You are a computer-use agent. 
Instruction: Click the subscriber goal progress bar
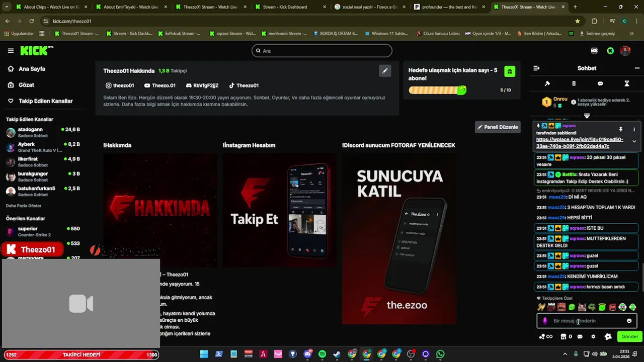[437, 90]
